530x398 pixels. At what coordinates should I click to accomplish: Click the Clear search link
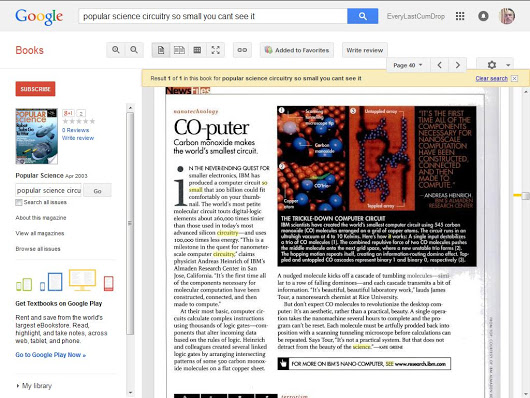(x=491, y=78)
